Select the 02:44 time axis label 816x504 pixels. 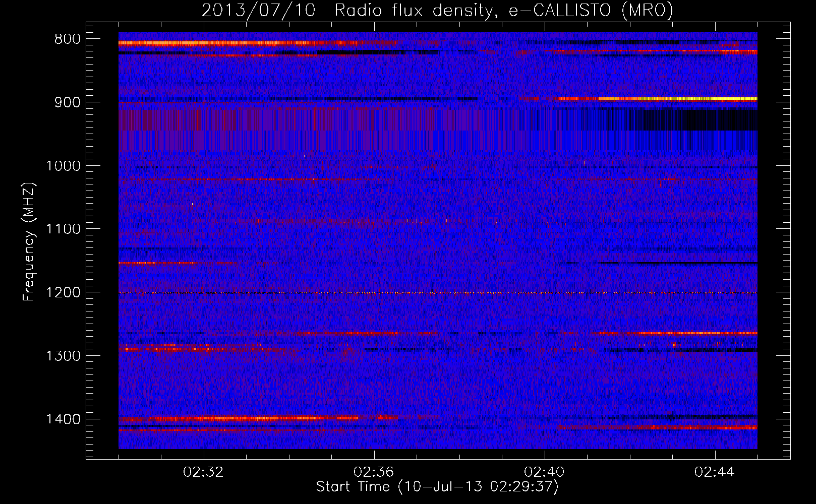coord(715,472)
